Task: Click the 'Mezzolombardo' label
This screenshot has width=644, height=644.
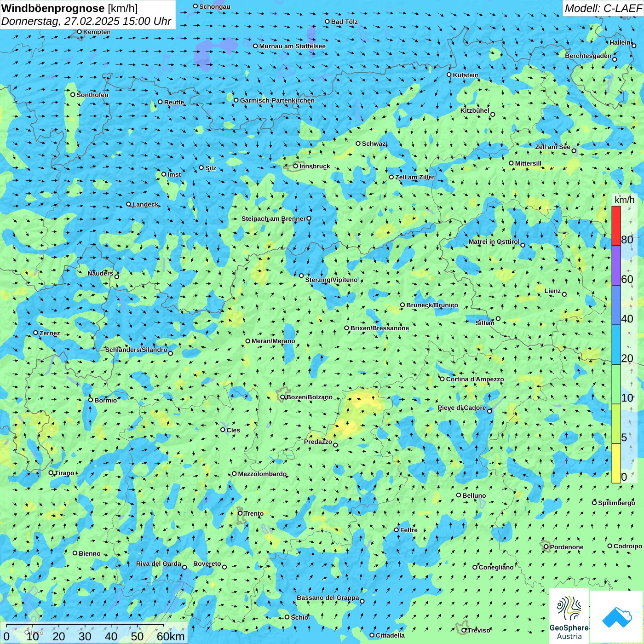Action: 262,474
